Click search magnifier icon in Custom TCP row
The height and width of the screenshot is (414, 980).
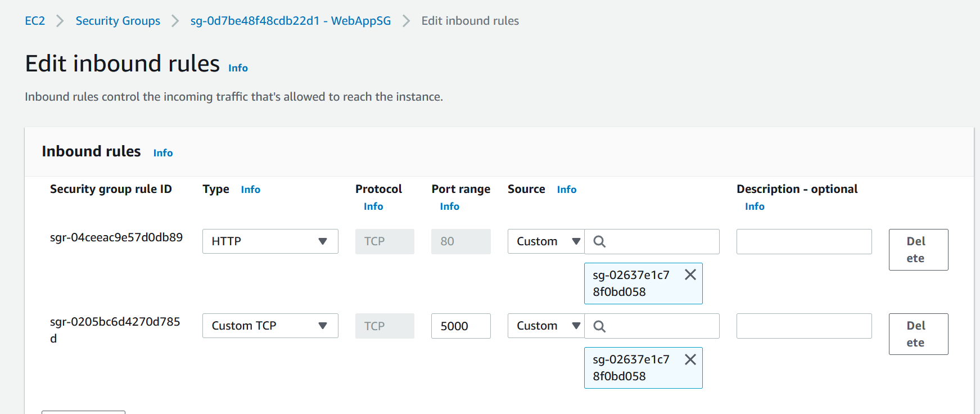point(599,326)
